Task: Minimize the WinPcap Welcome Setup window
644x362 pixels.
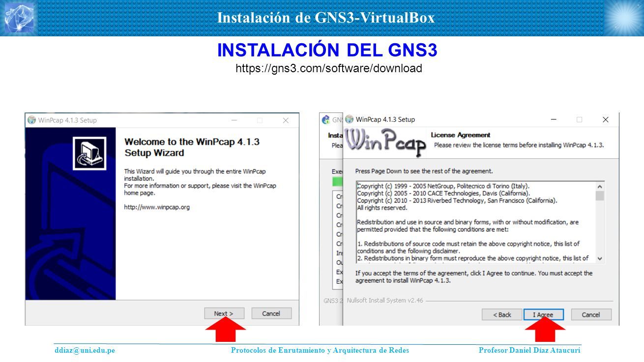Action: pos(234,120)
